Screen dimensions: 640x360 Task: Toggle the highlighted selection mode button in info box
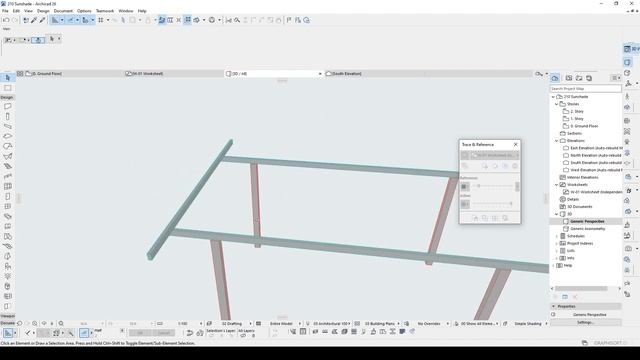pyautogui.click(x=38, y=40)
